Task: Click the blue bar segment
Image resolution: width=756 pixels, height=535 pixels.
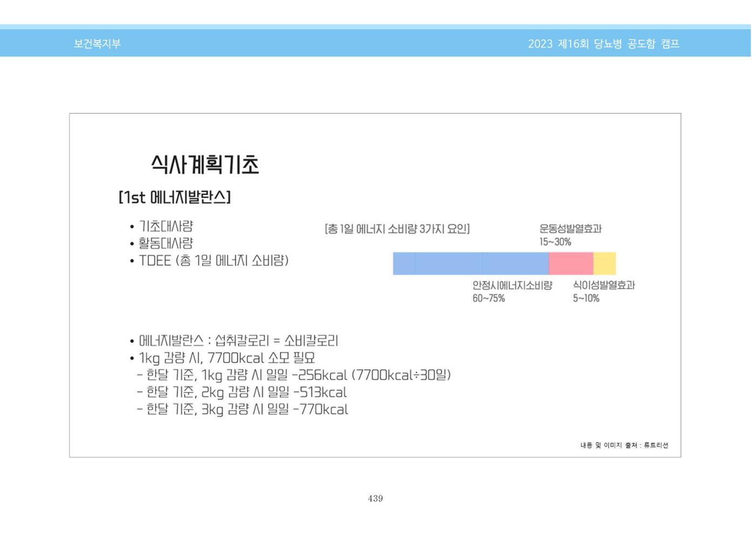Action: 470,264
